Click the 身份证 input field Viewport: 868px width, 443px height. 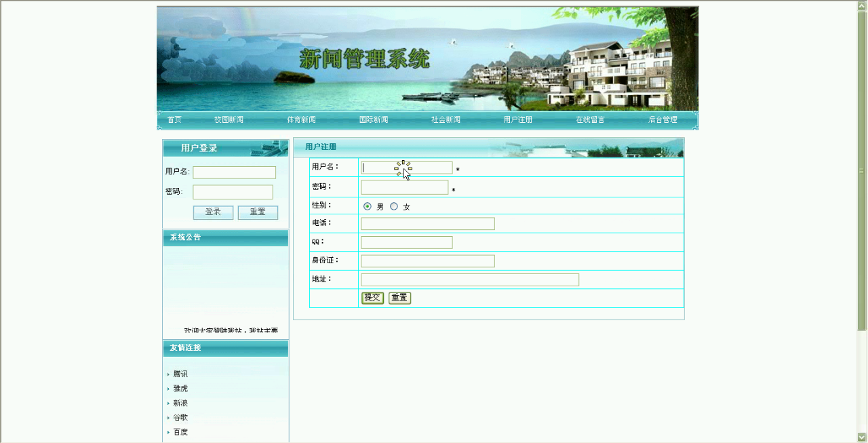(x=427, y=261)
